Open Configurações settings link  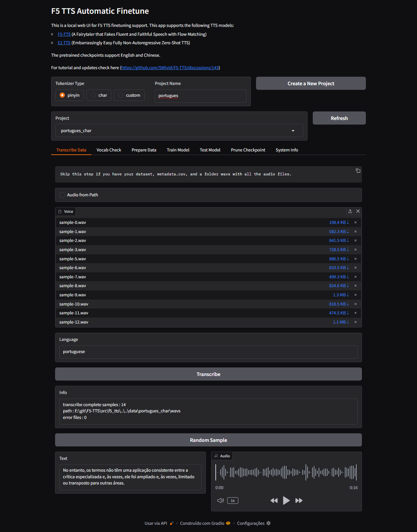(x=254, y=523)
